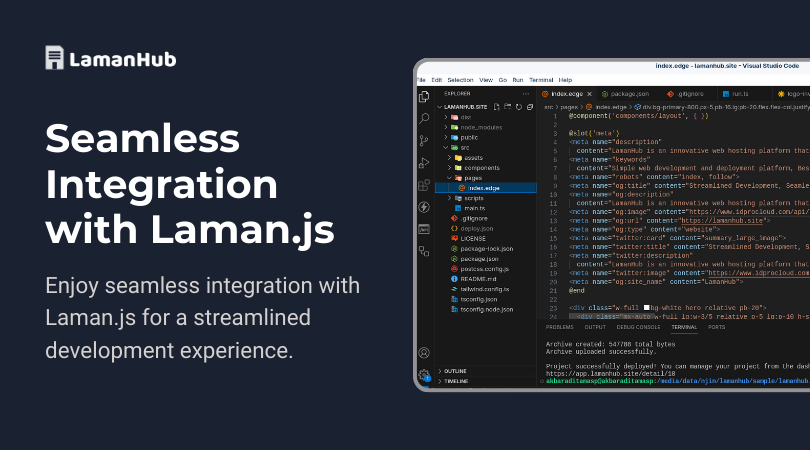Click the main.ts TypeScript file icon
This screenshot has width=810, height=450.
tap(458, 208)
